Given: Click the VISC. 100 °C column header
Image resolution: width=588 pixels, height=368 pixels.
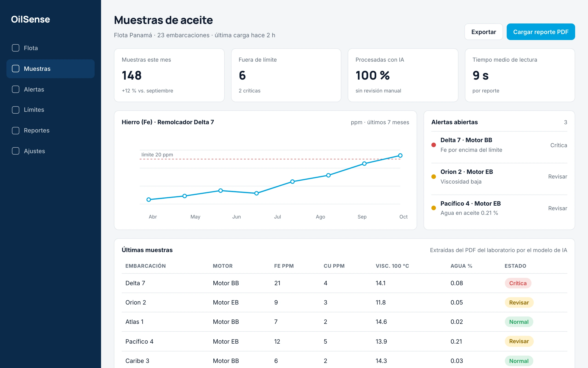Looking at the screenshot, I should [x=392, y=266].
